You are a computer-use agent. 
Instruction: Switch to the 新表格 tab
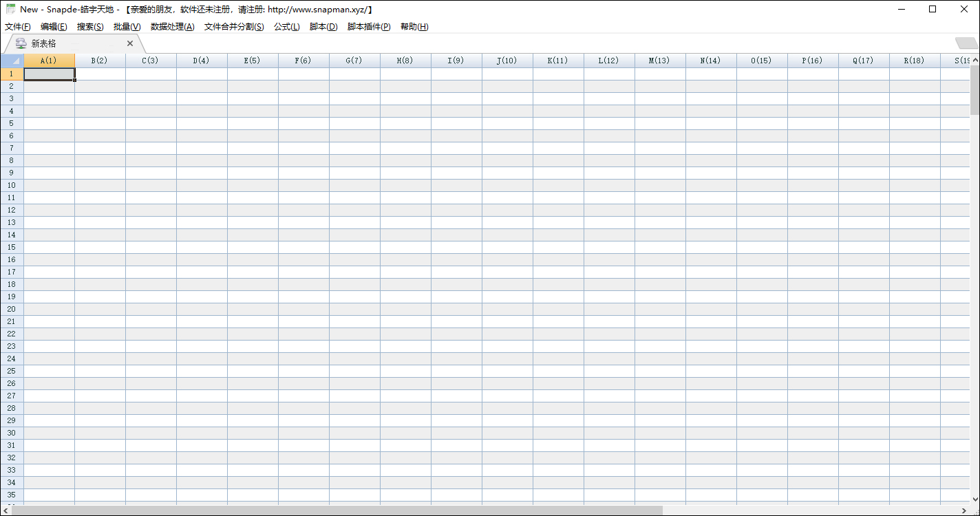click(x=44, y=43)
